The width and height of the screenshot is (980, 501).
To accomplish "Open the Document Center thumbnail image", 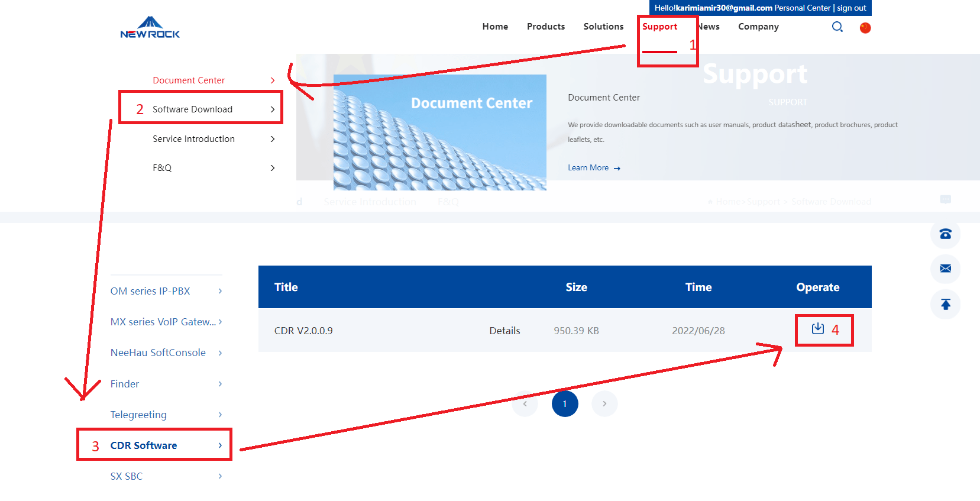I will coord(440,132).
